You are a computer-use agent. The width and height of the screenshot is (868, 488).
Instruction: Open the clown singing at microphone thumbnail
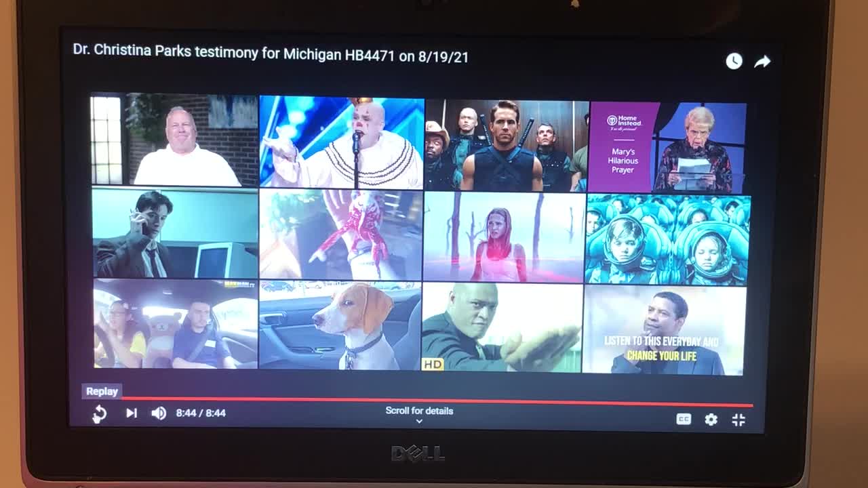pos(342,142)
